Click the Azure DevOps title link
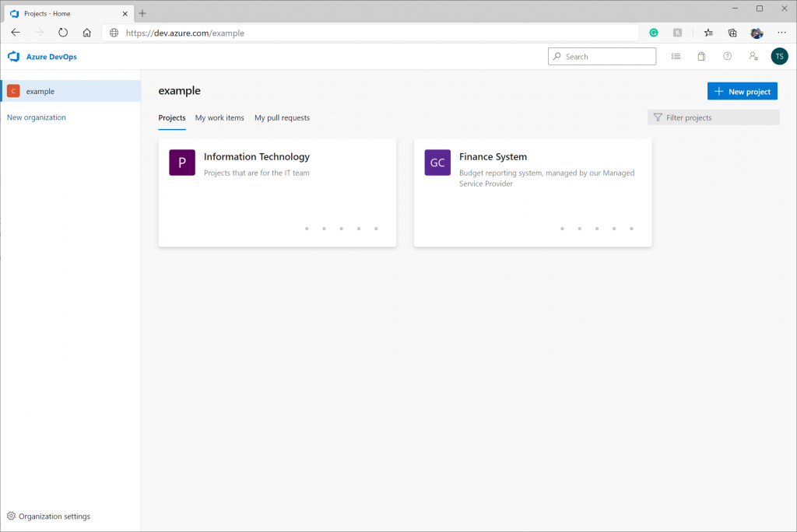Viewport: 797px width, 532px height. coord(51,57)
